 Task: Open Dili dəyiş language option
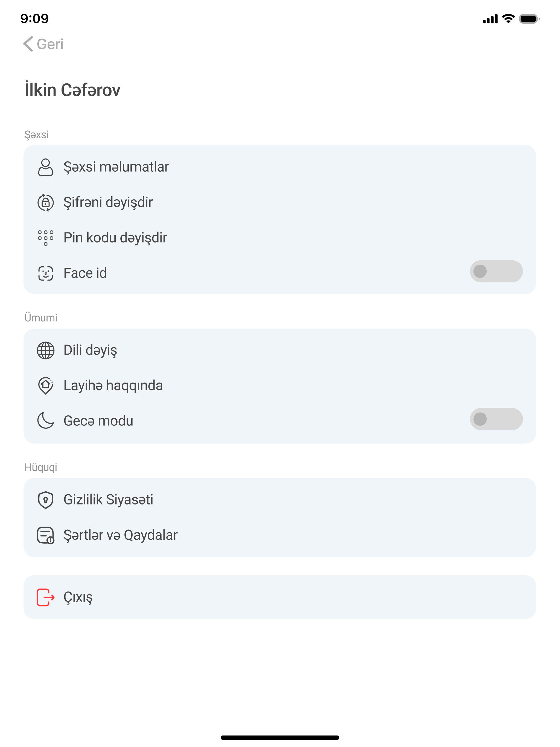(280, 350)
